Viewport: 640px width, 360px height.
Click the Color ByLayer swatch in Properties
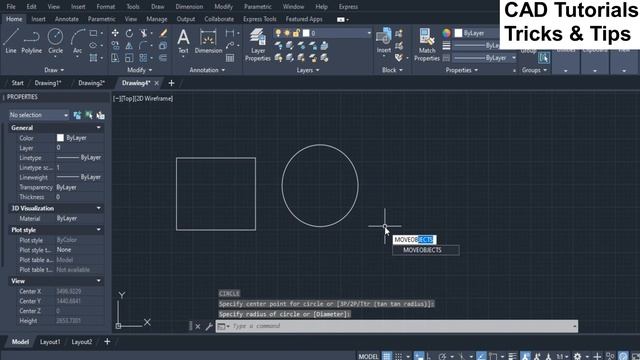tap(60, 138)
